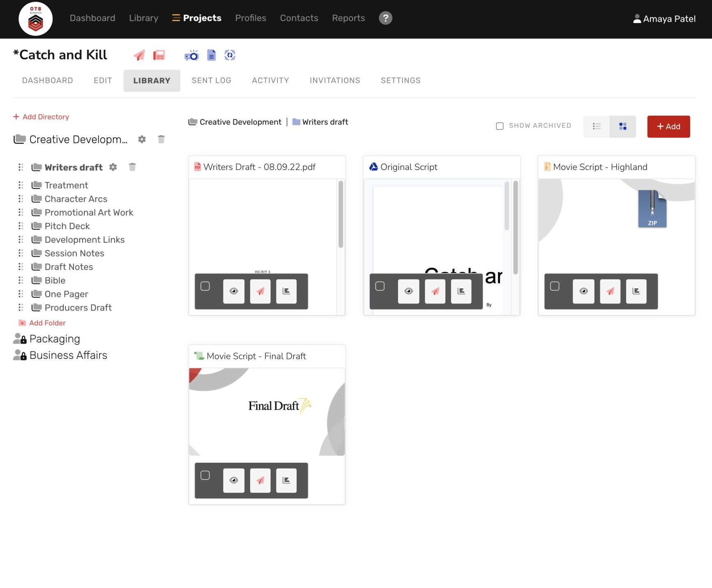
Task: Open the Producers Draft folder
Action: tap(78, 307)
